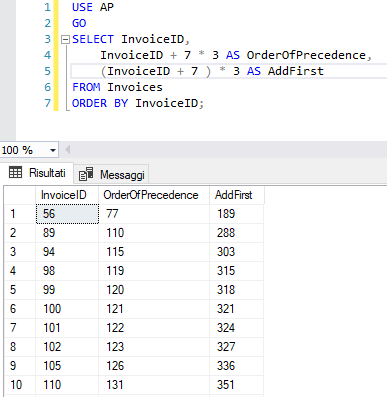Select cell with InvoiceID 105
The image size is (387, 397).
pos(67,366)
